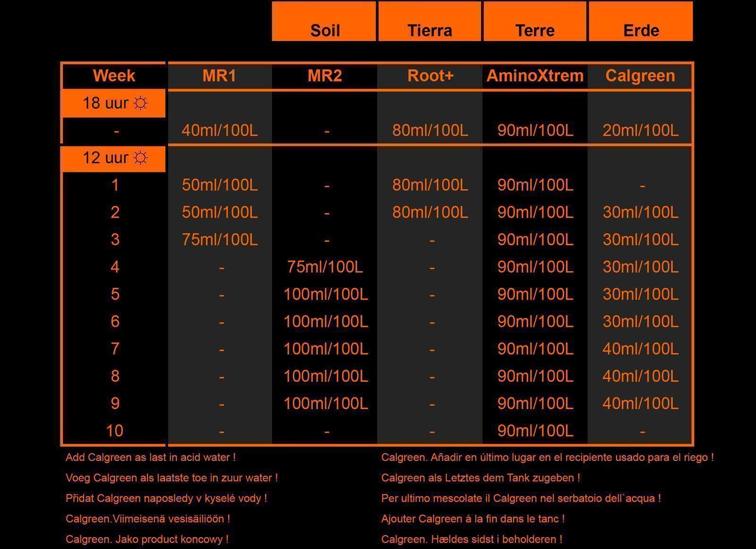Select week 1 MR1 value 50ml/100L
Image resolution: width=756 pixels, height=549 pixels.
coord(220,185)
